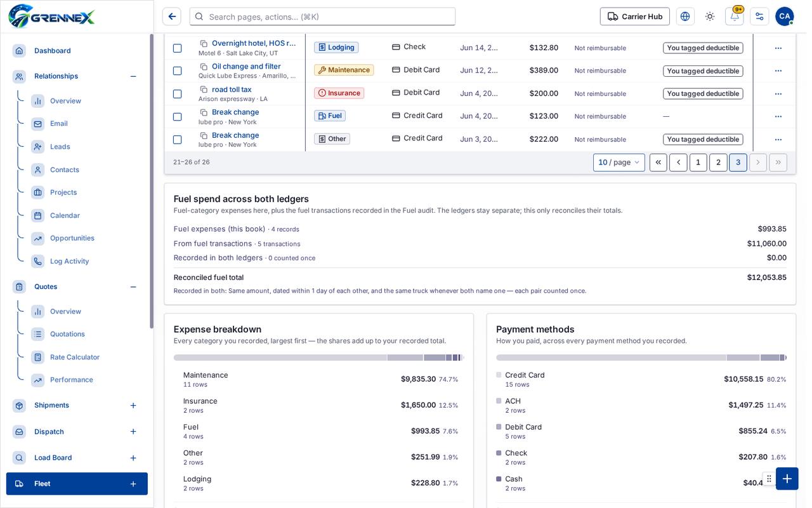This screenshot has width=812, height=508.
Task: Expand the Dispatch section
Action: pyautogui.click(x=133, y=432)
